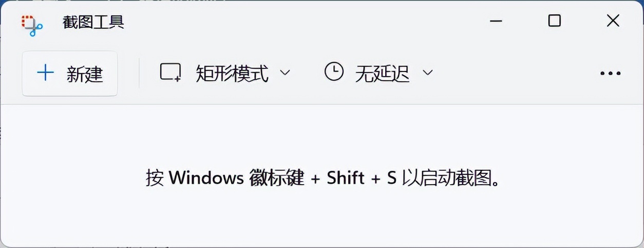Click the empty title bar area
This screenshot has height=248, width=644.
[308, 22]
